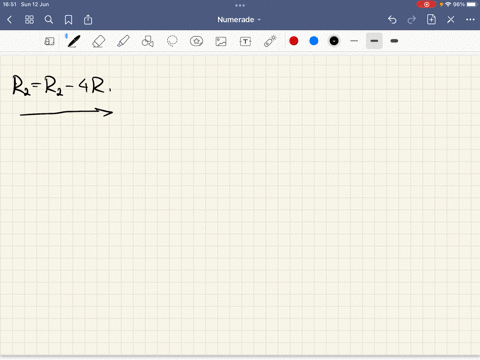Open the Elements sticker tool
Screen dimensions: 480x360
(x=196, y=41)
